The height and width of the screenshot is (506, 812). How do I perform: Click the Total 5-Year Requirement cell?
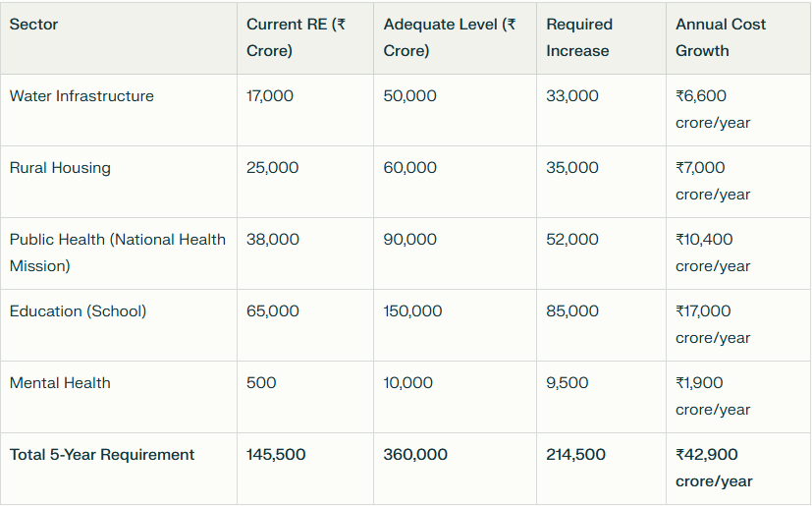(102, 455)
